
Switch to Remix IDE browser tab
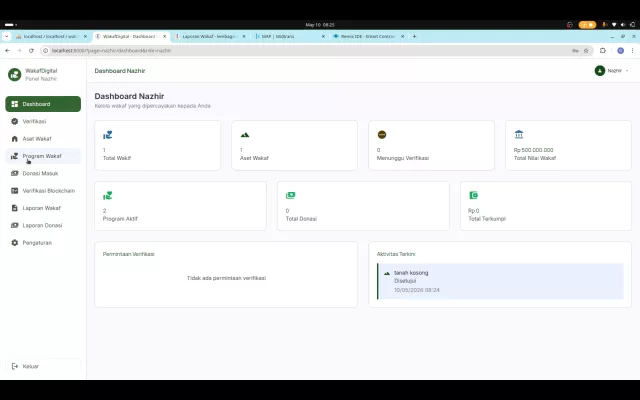[x=368, y=36]
